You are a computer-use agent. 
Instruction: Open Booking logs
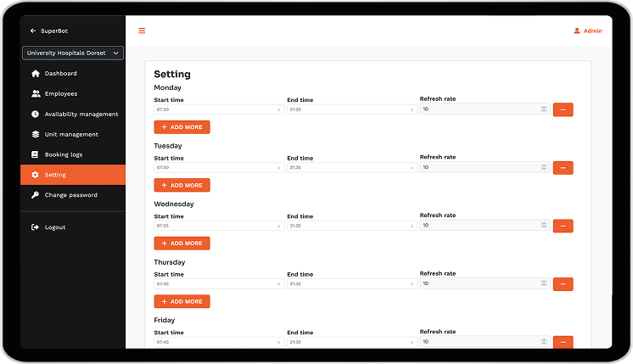[x=73, y=154]
